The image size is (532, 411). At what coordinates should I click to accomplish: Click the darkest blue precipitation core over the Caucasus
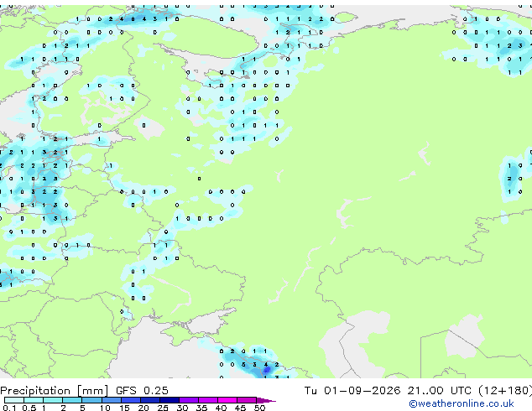pyautogui.click(x=266, y=370)
